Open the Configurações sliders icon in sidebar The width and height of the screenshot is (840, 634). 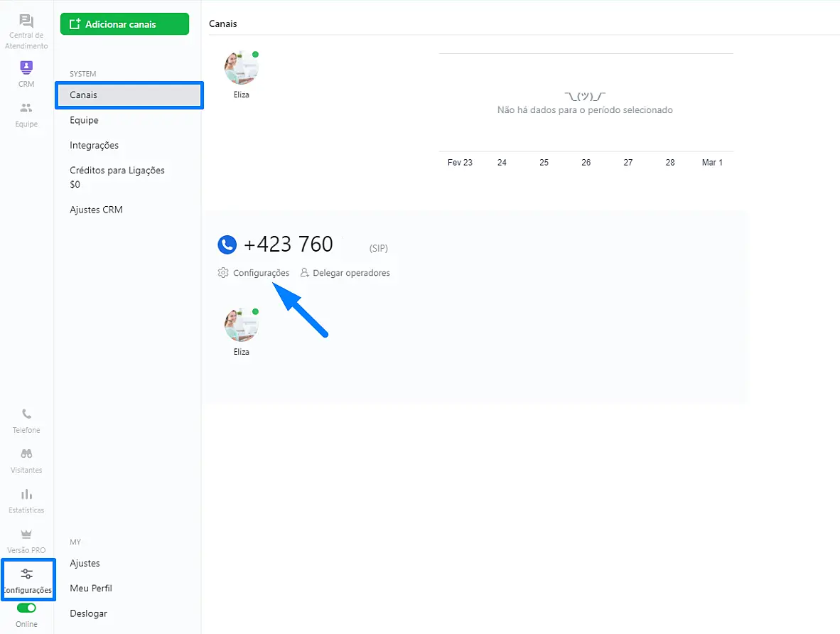pyautogui.click(x=26, y=574)
